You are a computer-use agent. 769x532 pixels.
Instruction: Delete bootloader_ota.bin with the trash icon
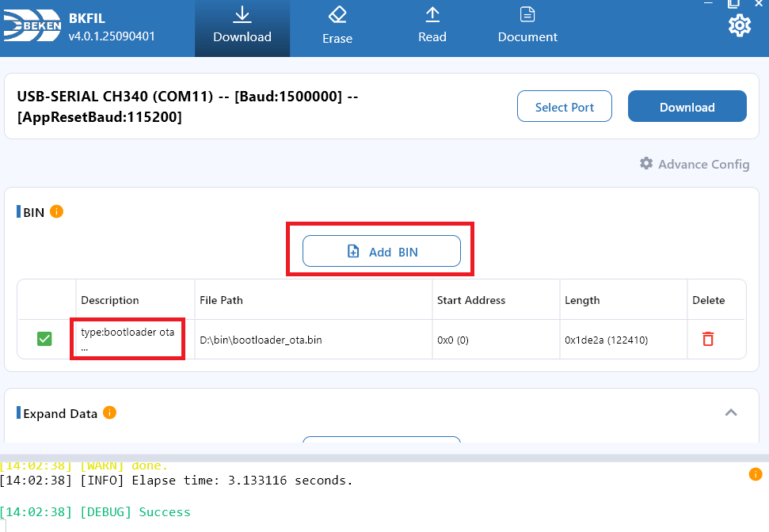pos(708,339)
